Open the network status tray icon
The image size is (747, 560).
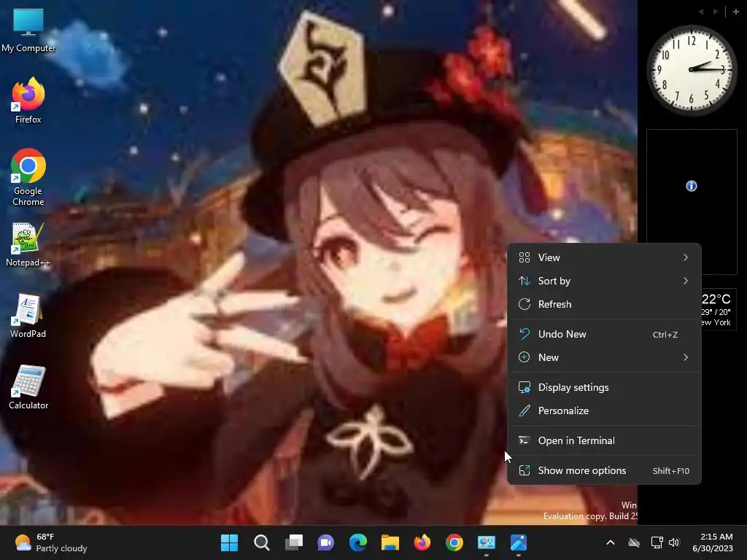[657, 542]
